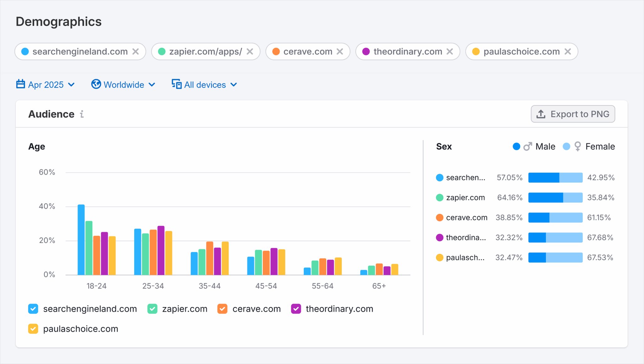Uncheck theordinary.com in the age legend
The image size is (644, 364).
click(x=296, y=309)
